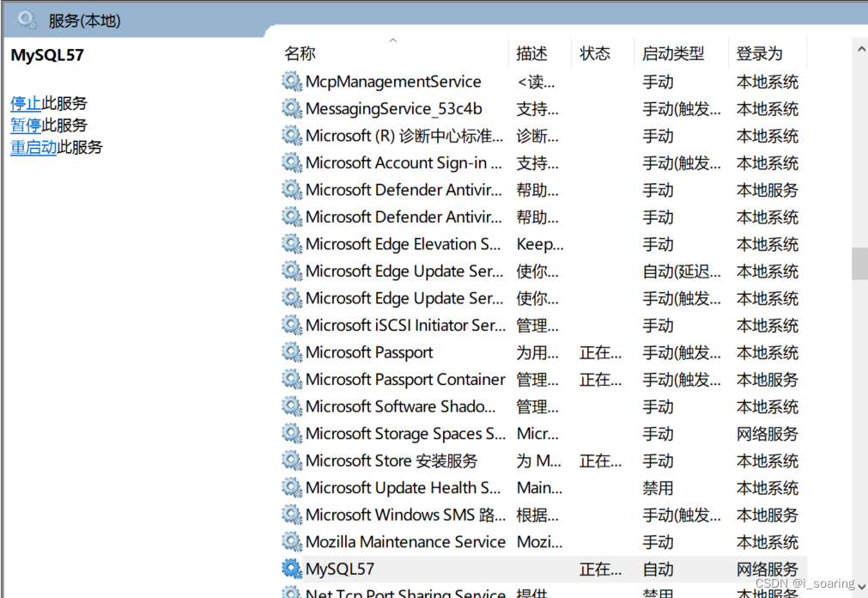868x598 pixels.
Task: Select Microsoft iSCSI Initiator Service name
Action: [x=405, y=326]
